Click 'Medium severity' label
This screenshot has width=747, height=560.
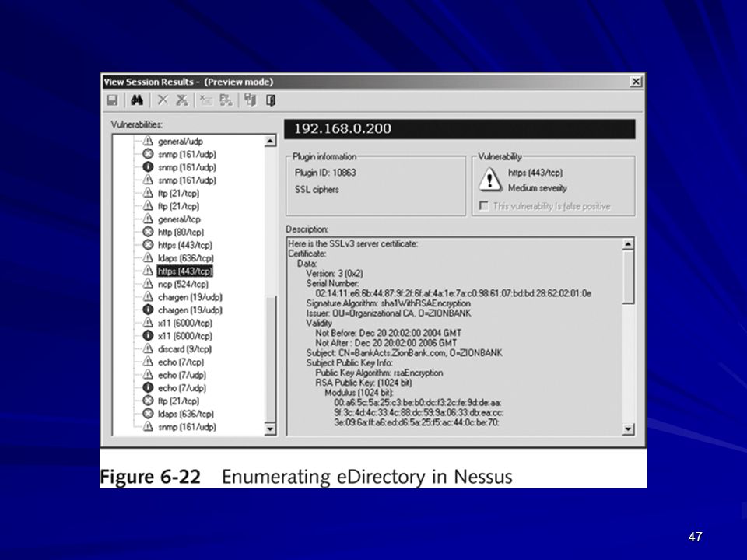pyautogui.click(x=538, y=188)
